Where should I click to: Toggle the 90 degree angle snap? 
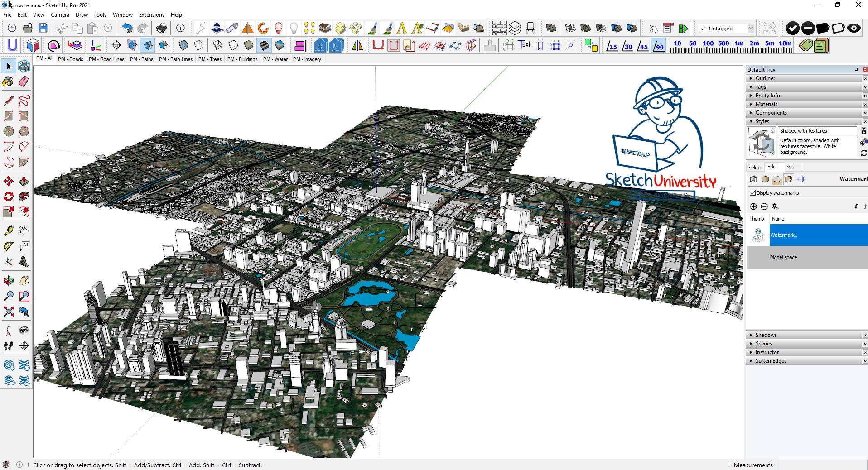coord(658,46)
